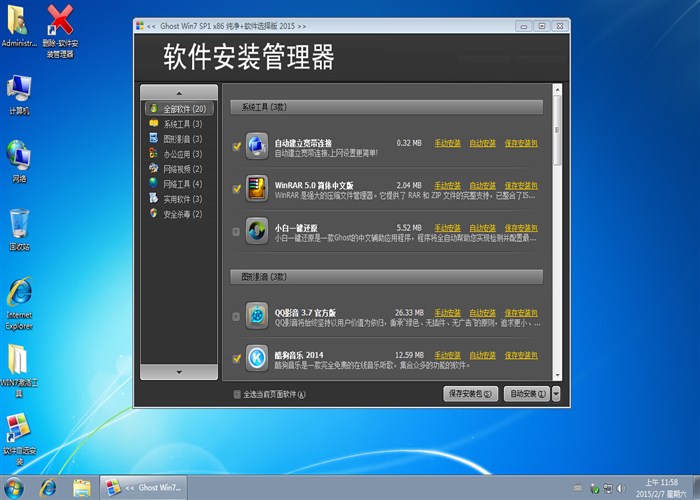Click 手动安装 link for QQ影音 3.7
The image size is (700, 500).
tap(448, 312)
